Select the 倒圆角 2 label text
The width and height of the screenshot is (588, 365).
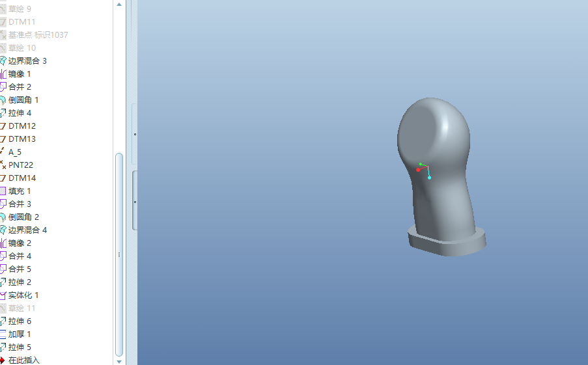point(23,217)
